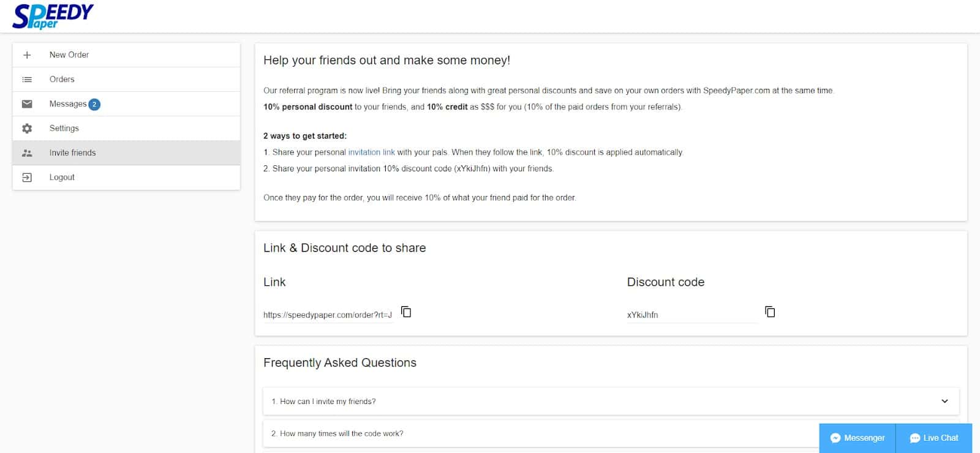The width and height of the screenshot is (980, 453).
Task: Click the envelope icon beside Messages
Action: (x=27, y=104)
